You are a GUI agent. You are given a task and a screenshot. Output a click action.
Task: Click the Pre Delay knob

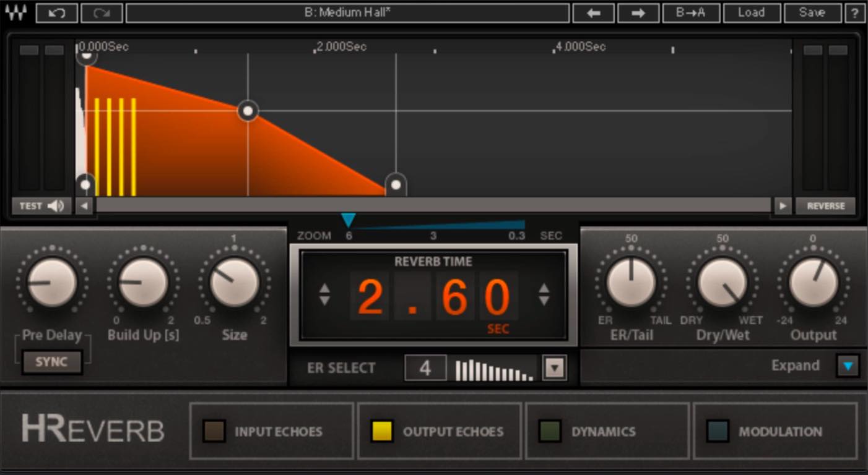tap(52, 282)
